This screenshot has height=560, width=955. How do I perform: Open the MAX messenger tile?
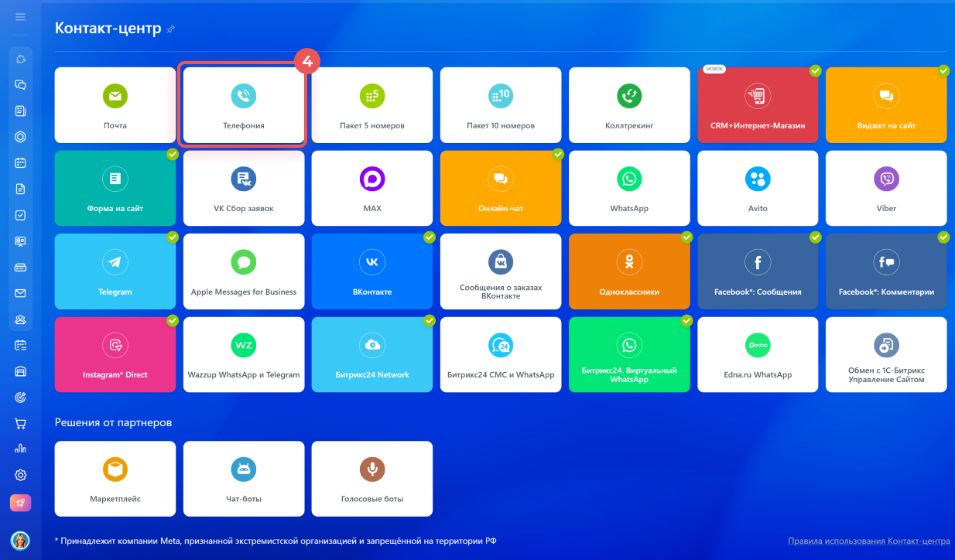click(x=372, y=188)
